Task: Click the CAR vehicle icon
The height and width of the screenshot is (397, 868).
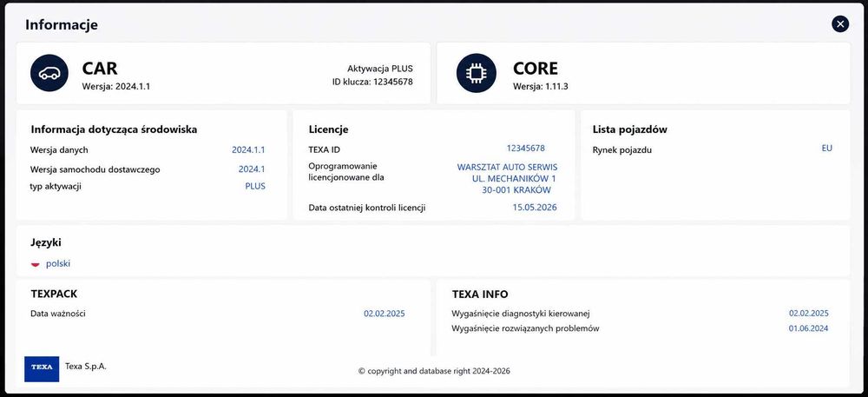Action: (x=49, y=73)
